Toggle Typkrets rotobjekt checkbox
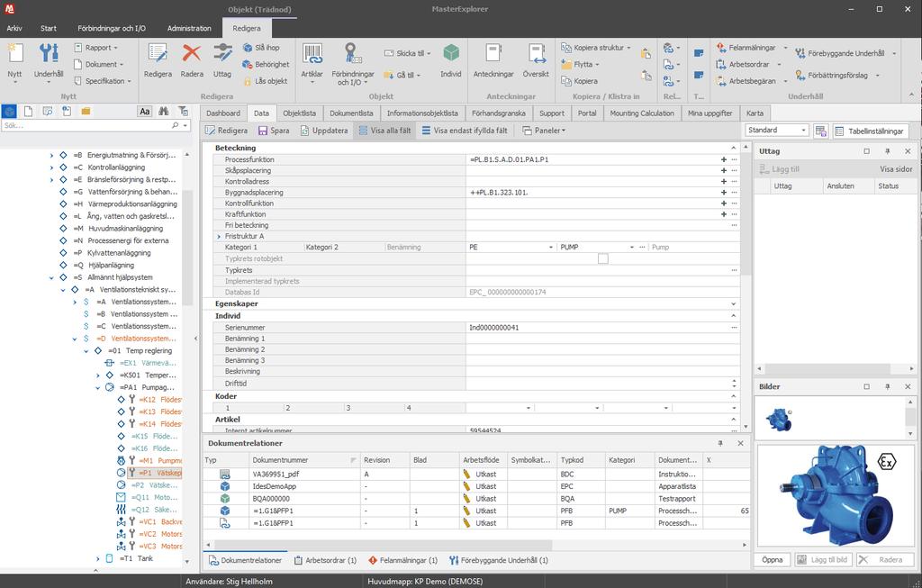The image size is (922, 588). click(x=602, y=258)
